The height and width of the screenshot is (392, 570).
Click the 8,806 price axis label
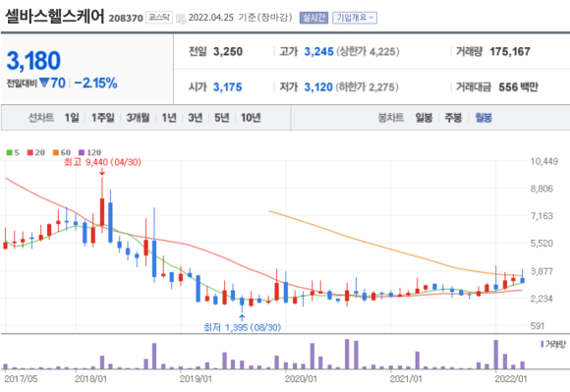point(541,189)
